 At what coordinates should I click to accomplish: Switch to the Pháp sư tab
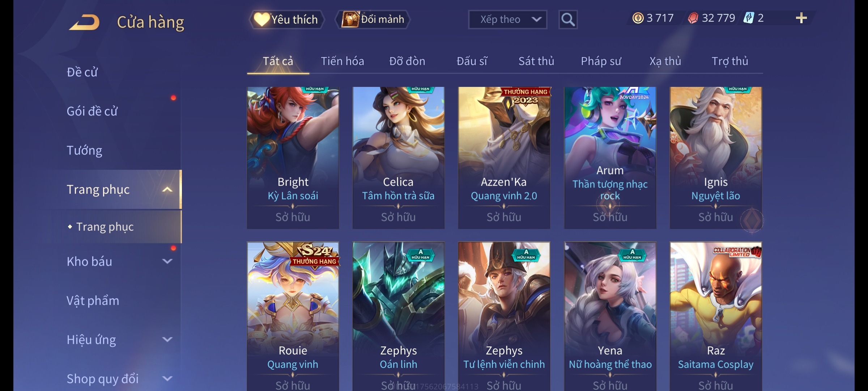pyautogui.click(x=601, y=61)
